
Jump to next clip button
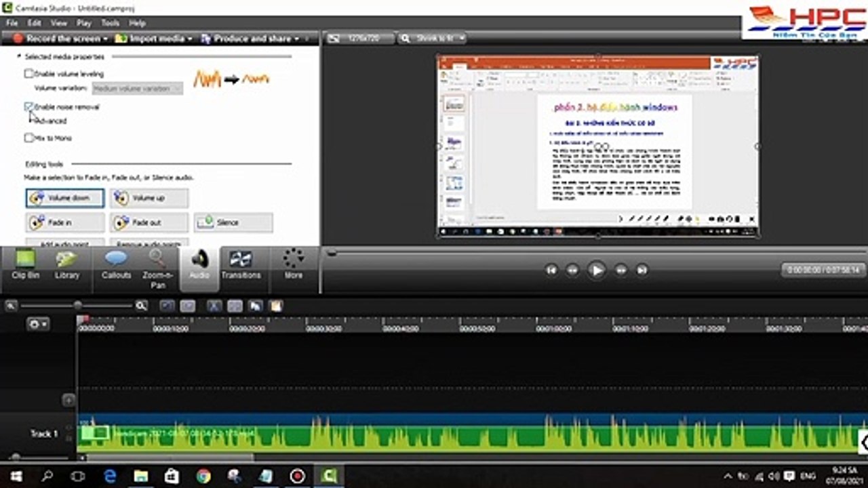(642, 270)
